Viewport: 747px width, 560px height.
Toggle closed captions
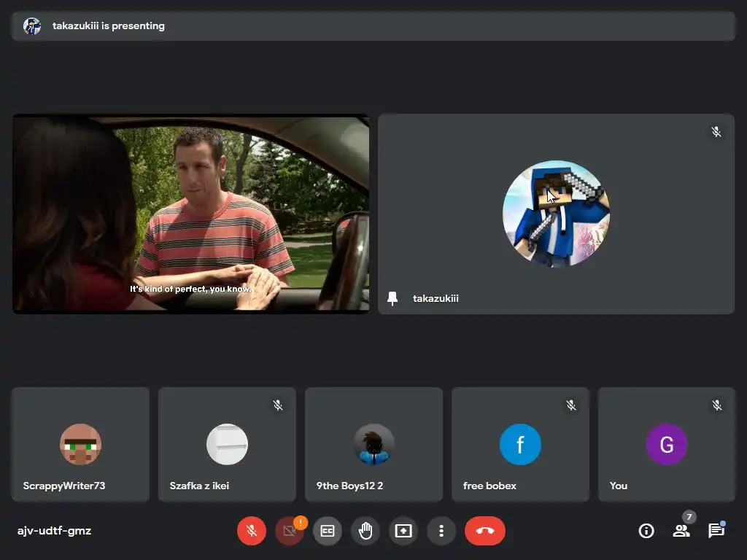point(328,531)
